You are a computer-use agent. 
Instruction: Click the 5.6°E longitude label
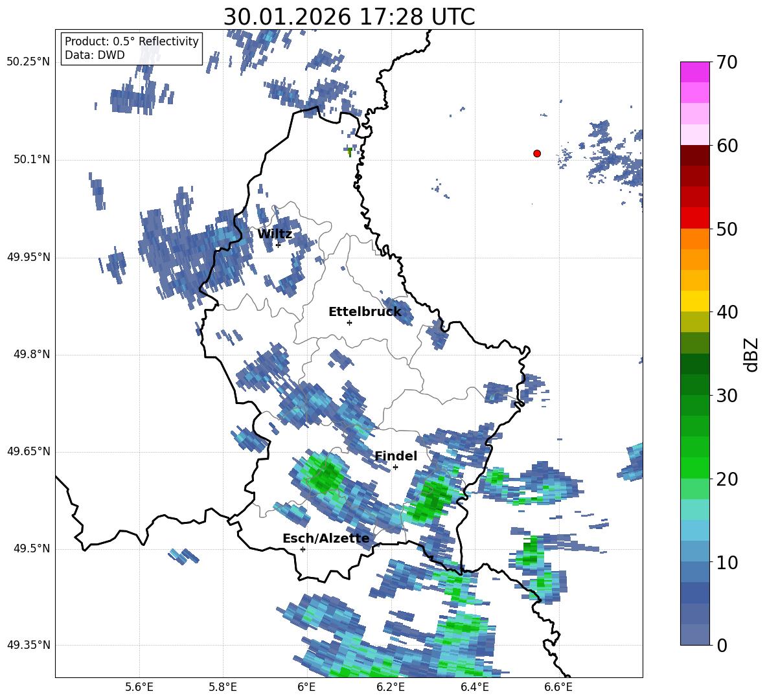click(x=139, y=687)
